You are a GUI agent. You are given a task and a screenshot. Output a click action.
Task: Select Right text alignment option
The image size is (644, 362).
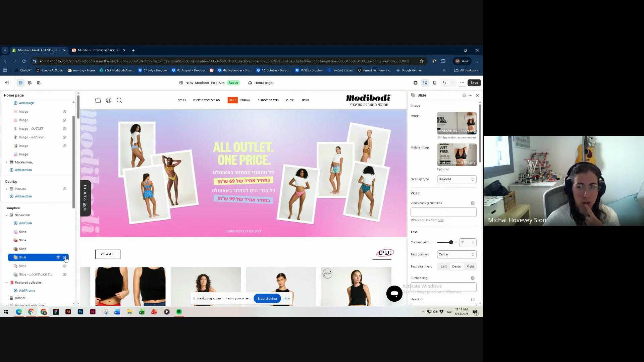pyautogui.click(x=470, y=266)
